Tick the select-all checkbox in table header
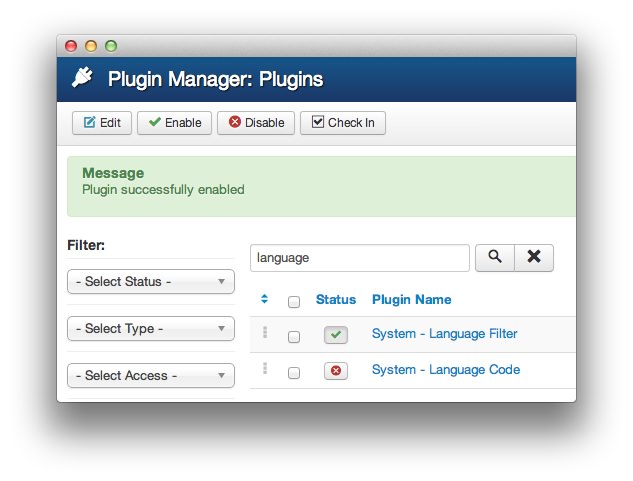The height and width of the screenshot is (481, 633). [294, 301]
